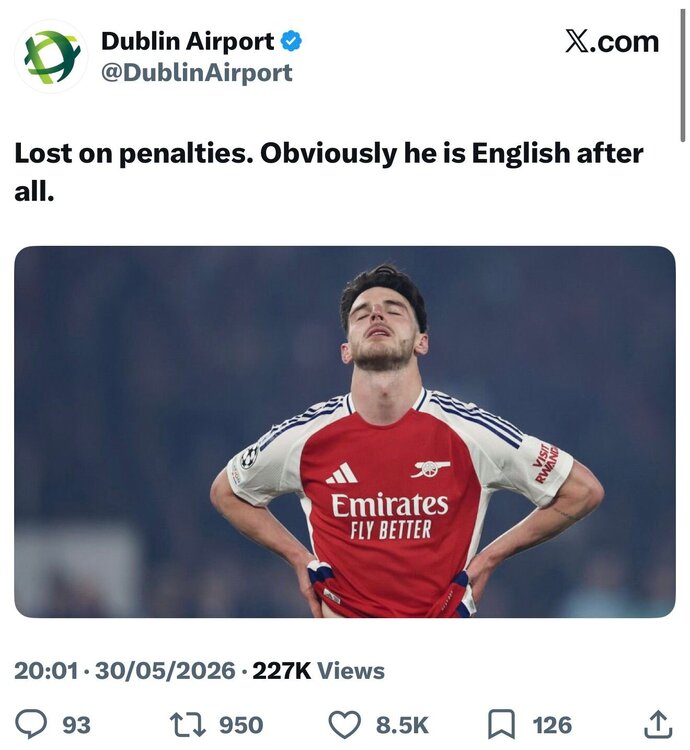Image resolution: width=690 pixels, height=750 pixels.
Task: Click the 126 bookmarks count
Action: tap(552, 725)
